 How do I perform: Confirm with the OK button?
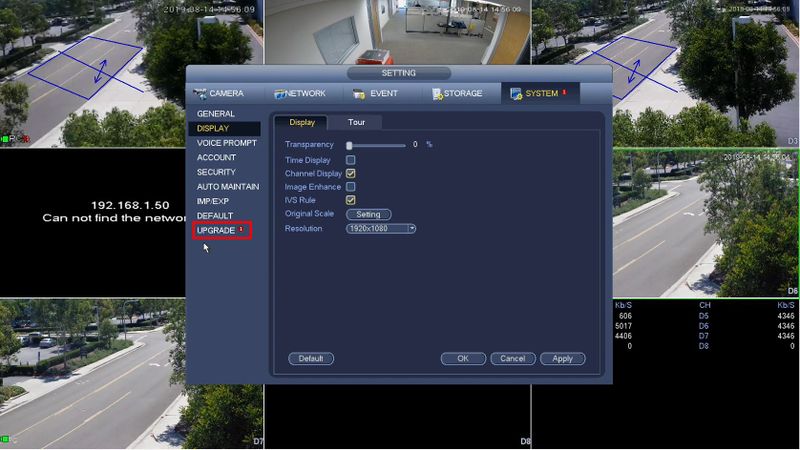[x=463, y=359]
